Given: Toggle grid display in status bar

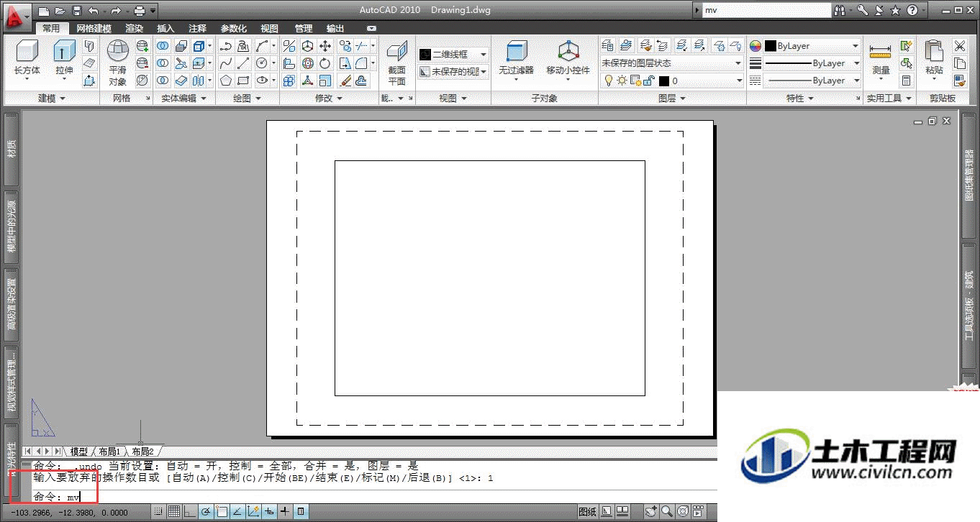Looking at the screenshot, I should tap(174, 512).
